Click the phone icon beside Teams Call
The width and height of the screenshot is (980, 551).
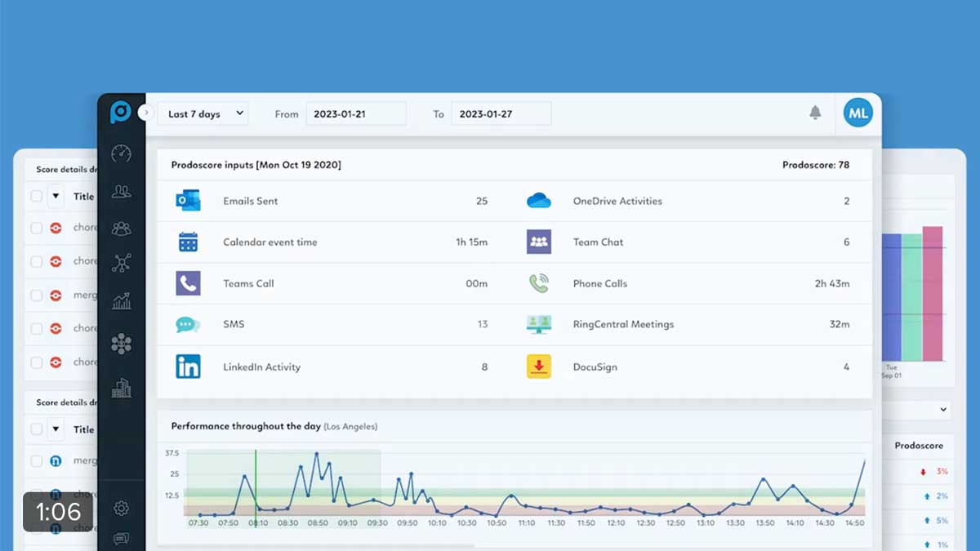[x=188, y=283]
